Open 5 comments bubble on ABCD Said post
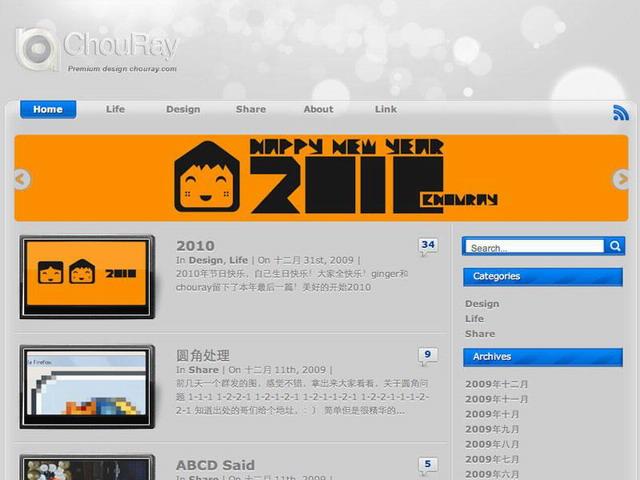The width and height of the screenshot is (640, 480). [428, 465]
